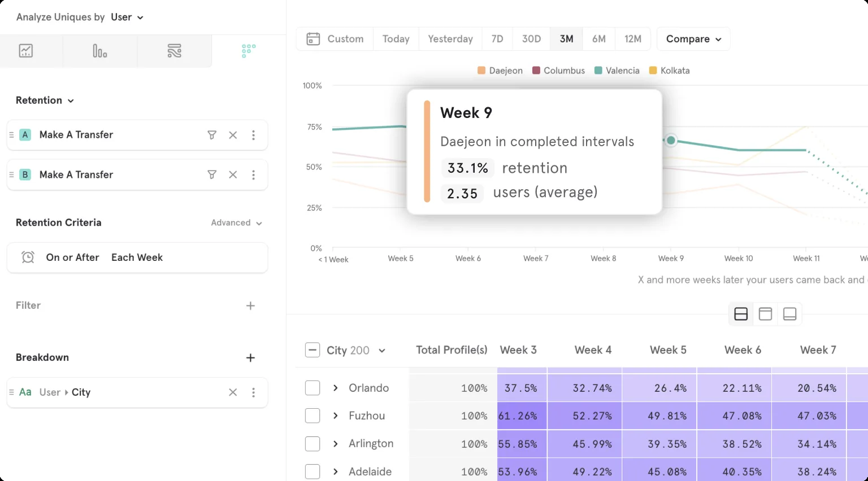This screenshot has width=868, height=481.
Task: Click the filter icon on event A
Action: (x=212, y=135)
